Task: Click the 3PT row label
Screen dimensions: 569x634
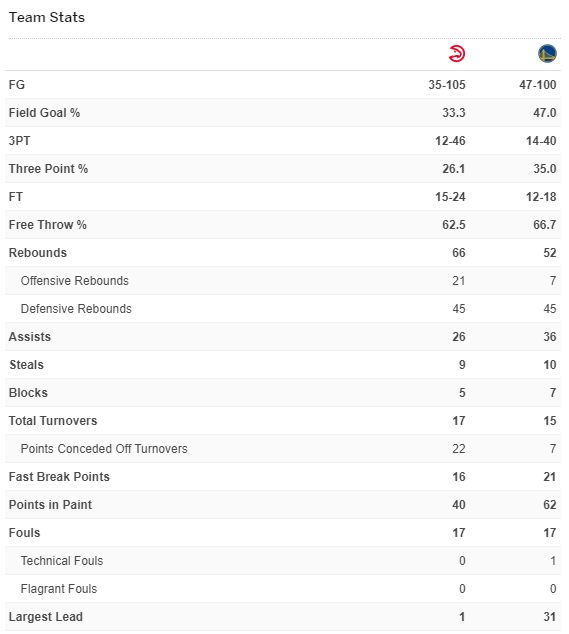Action: point(19,141)
